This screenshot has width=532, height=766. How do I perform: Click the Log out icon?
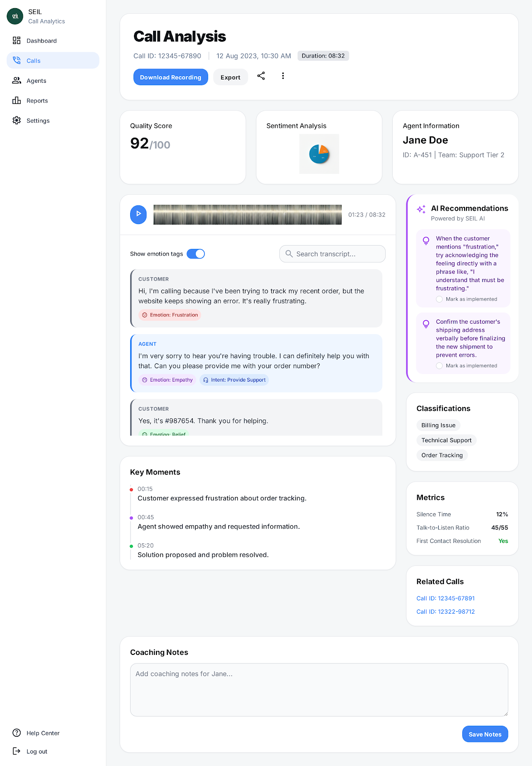17,751
